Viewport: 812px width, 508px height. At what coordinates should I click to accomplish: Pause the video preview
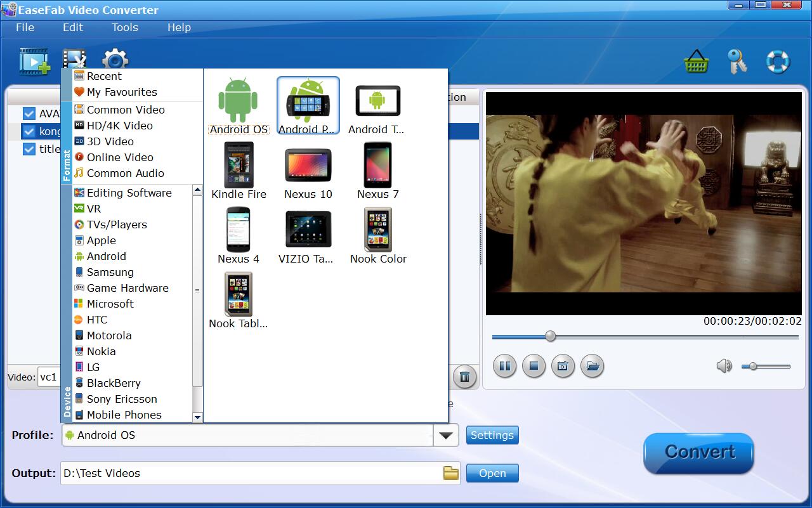[504, 366]
